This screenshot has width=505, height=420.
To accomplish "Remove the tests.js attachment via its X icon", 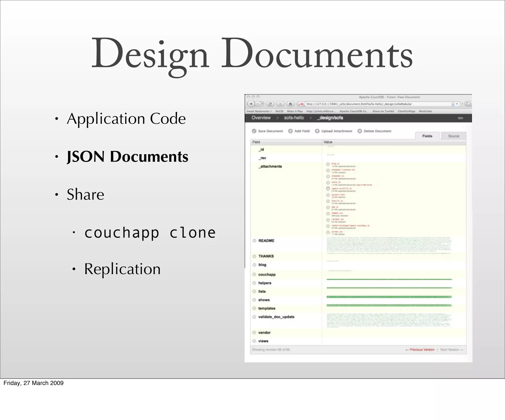I will coord(328,183).
